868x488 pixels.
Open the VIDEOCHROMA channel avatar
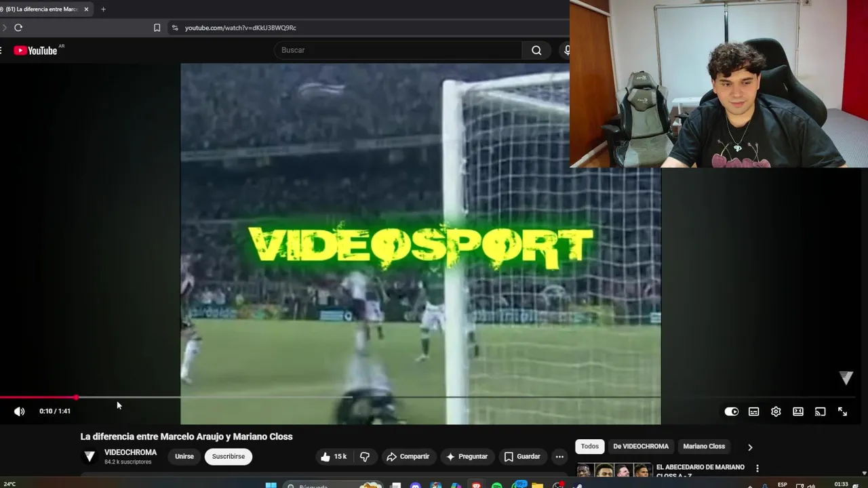(x=90, y=456)
